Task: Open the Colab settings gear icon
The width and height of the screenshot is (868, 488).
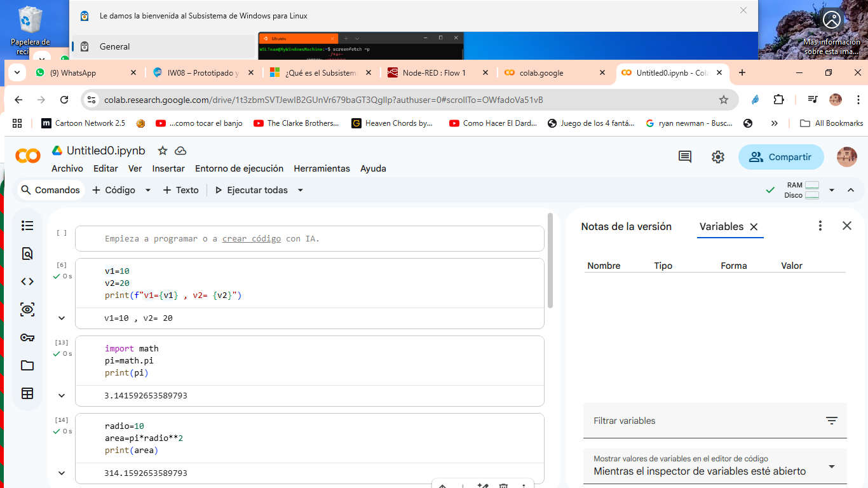Action: [718, 157]
